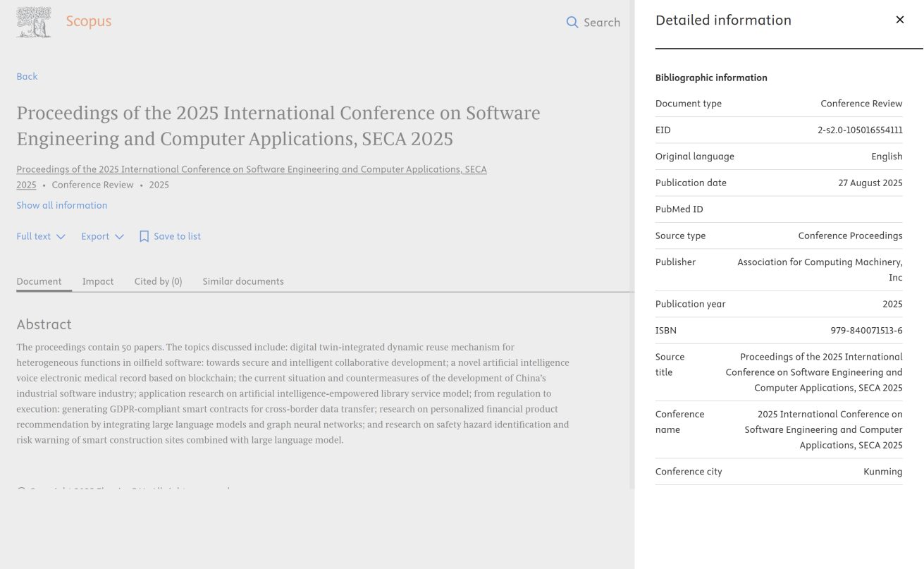Screen dimensions: 924x569
Task: Expand the Full text dropdown
Action: 41,236
